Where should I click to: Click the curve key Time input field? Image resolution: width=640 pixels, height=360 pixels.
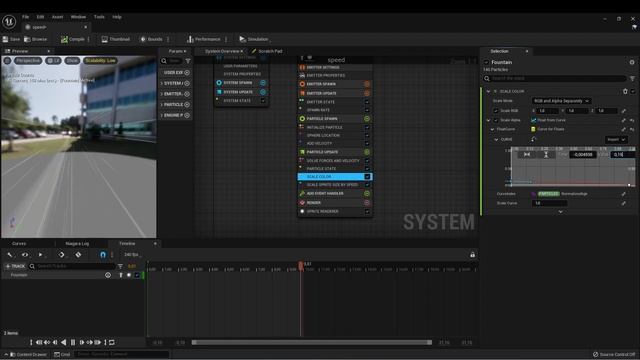coord(583,155)
